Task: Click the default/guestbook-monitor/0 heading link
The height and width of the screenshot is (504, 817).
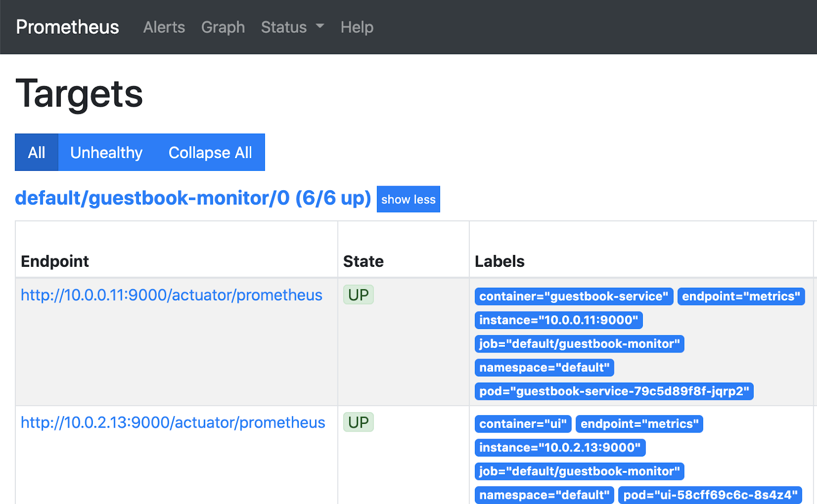Action: (193, 198)
